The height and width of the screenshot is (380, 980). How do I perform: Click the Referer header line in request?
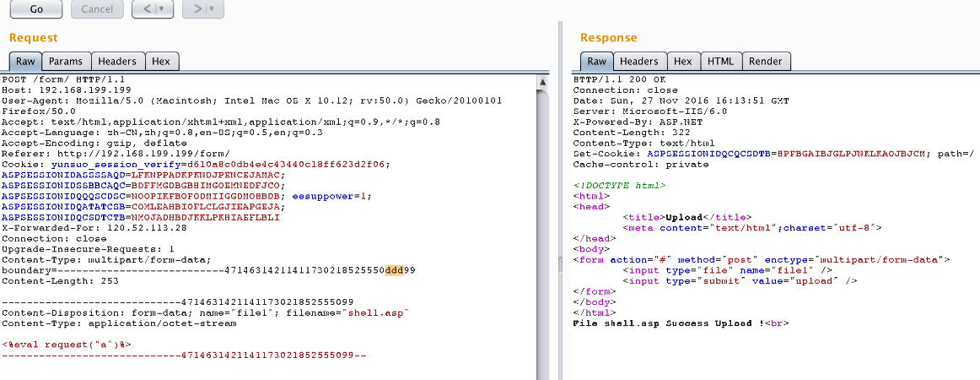116,154
